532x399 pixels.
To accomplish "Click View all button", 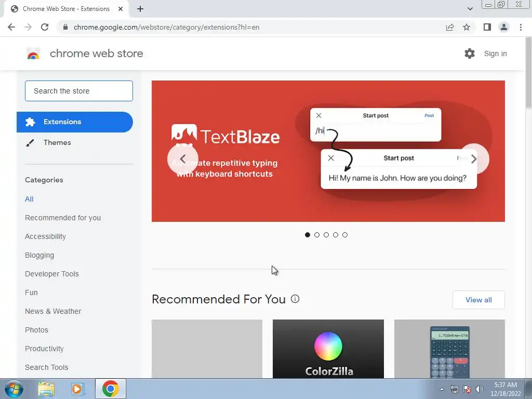I will pos(478,300).
